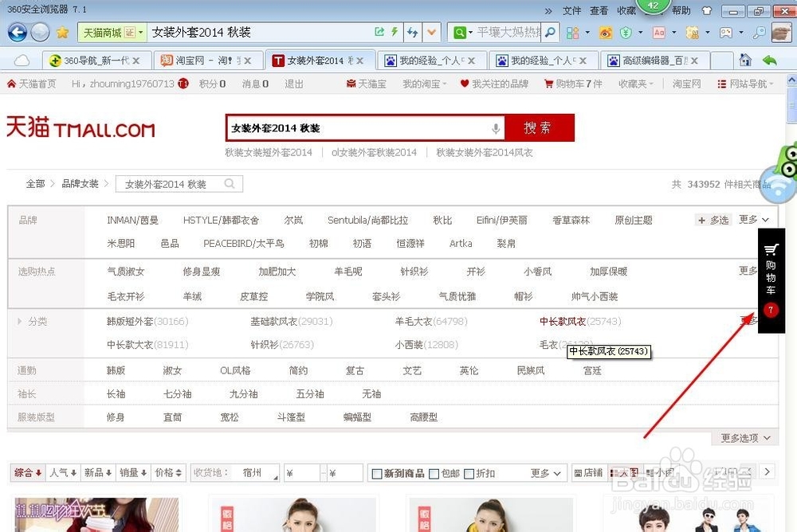
Task: Go to next results page arrow
Action: (x=767, y=472)
